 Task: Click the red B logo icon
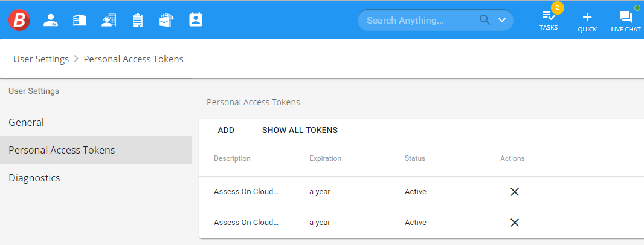tap(19, 20)
